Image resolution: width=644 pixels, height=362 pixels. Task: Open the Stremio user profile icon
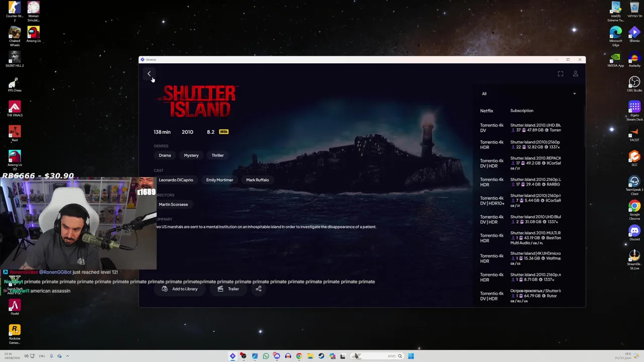[576, 74]
